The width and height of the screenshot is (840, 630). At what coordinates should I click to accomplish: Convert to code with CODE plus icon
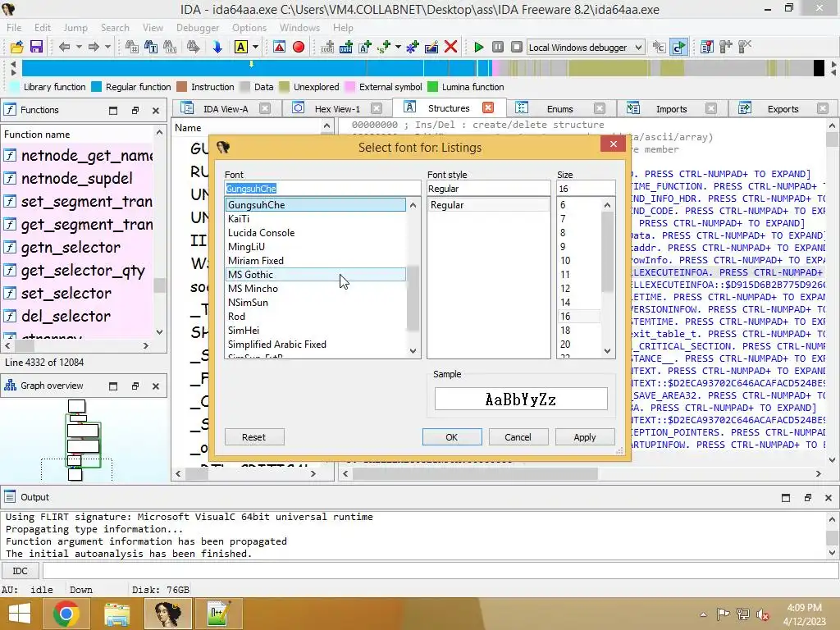pyautogui.click(x=326, y=47)
